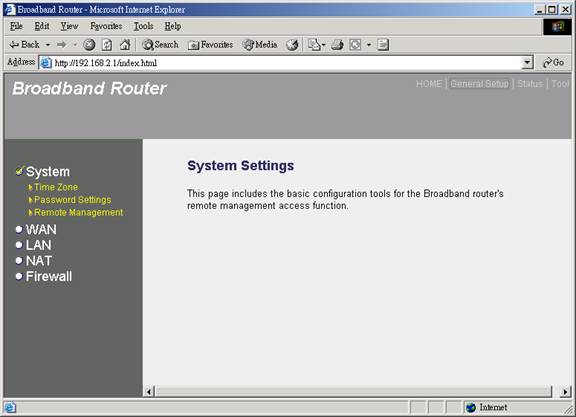The width and height of the screenshot is (576, 417).
Task: Click the Stop loading toolbar icon
Action: click(89, 45)
